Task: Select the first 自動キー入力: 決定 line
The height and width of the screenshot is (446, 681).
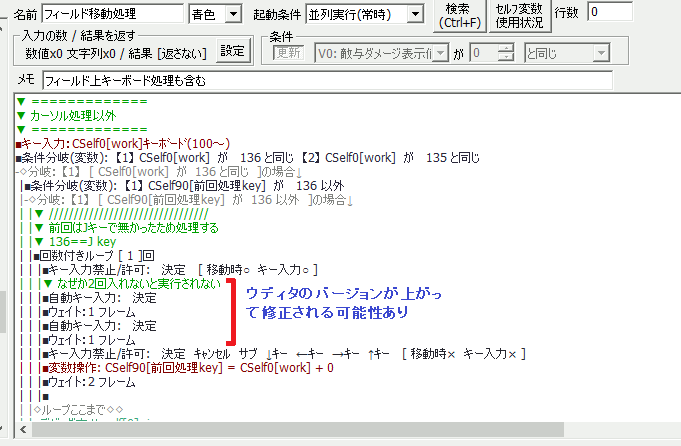Action: click(99, 298)
